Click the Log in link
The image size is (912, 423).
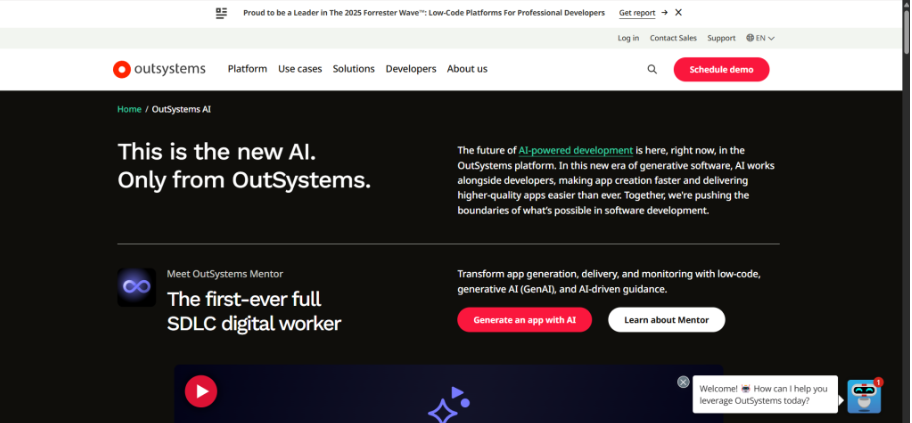(x=628, y=38)
